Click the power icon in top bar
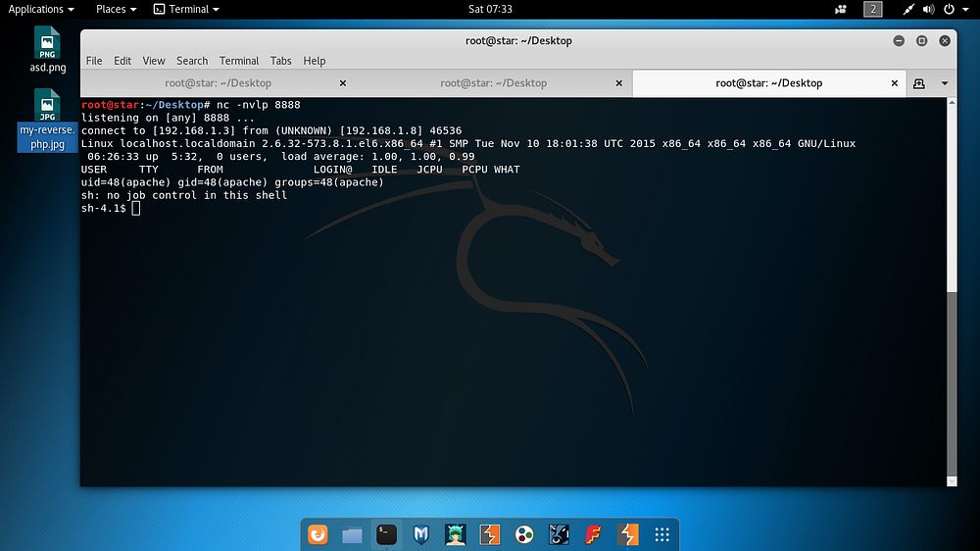 pyautogui.click(x=949, y=9)
